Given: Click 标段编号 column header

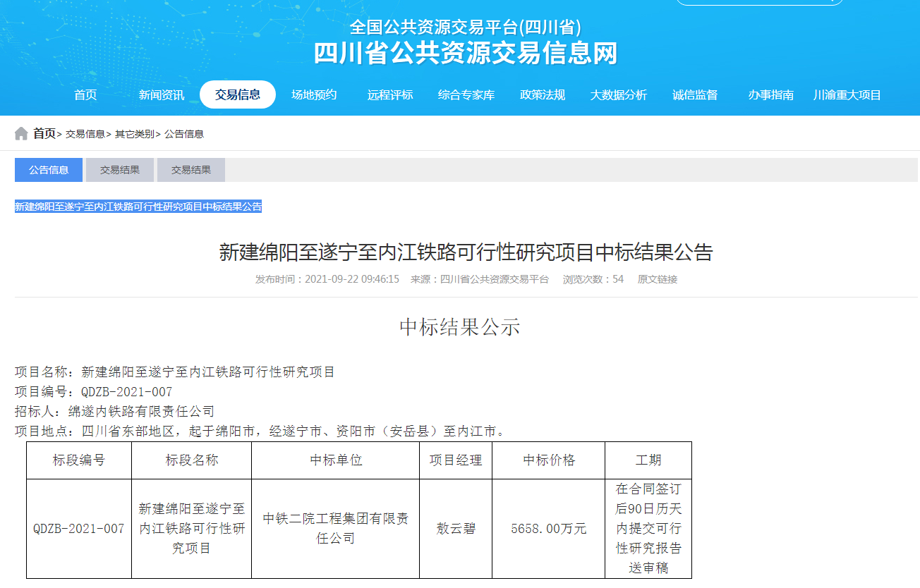Looking at the screenshot, I should (79, 460).
